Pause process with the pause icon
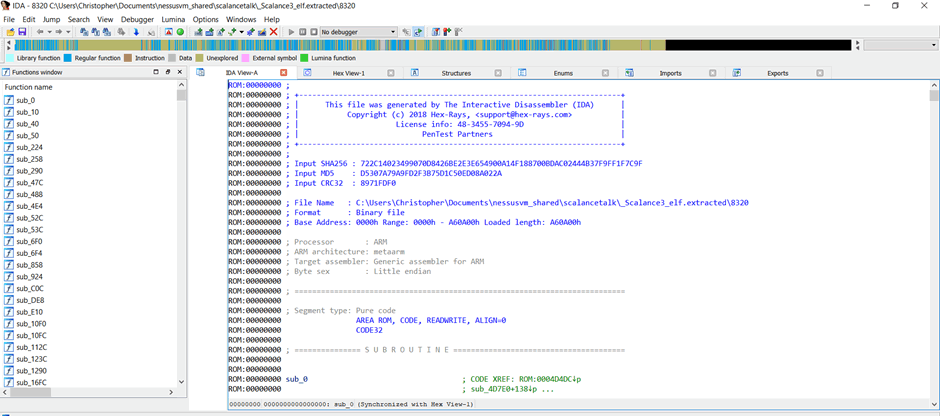 303,32
